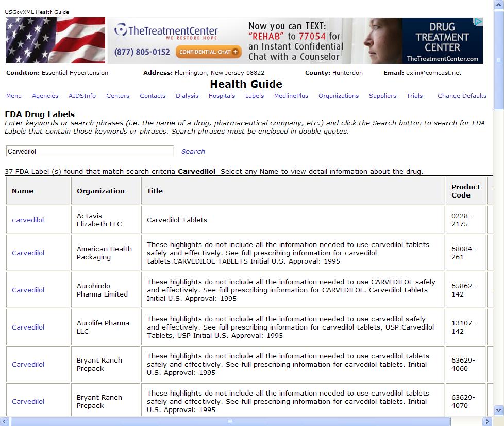Click product code 13107-142
This screenshot has height=426, width=504.
tap(463, 327)
